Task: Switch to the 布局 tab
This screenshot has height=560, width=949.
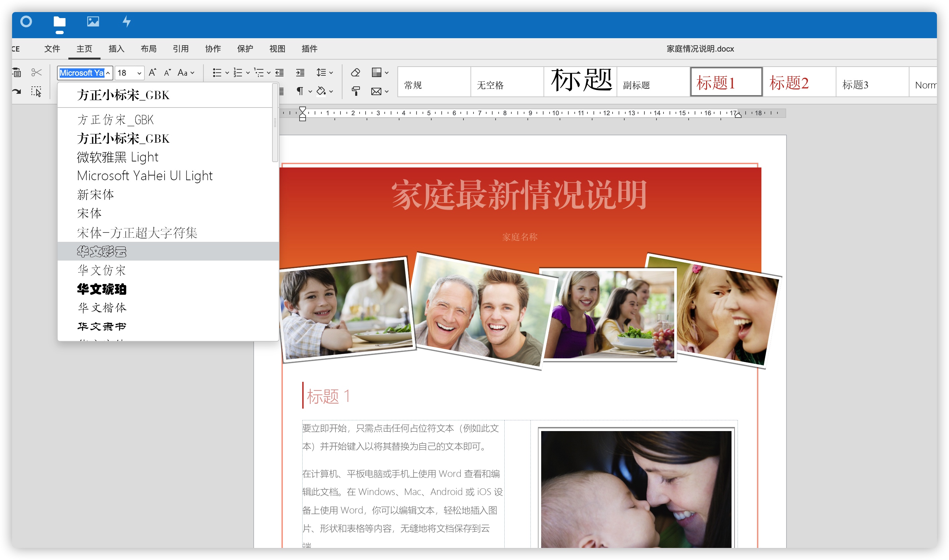Action: point(148,49)
